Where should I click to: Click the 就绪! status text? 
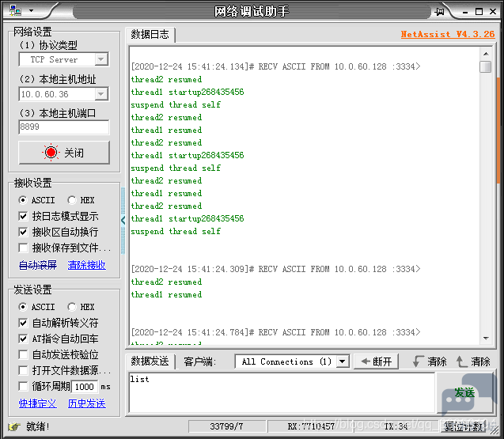point(38,426)
